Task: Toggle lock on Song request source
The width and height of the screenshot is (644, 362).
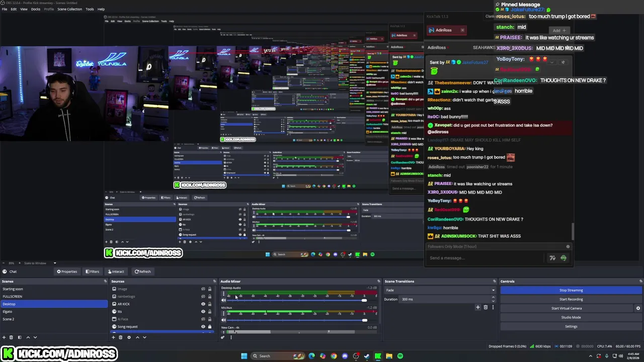Action: coord(210,327)
